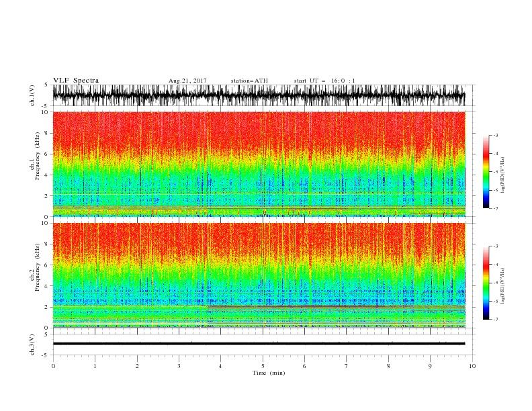Click inside the ch.2 spectrogram panel

click(x=259, y=275)
